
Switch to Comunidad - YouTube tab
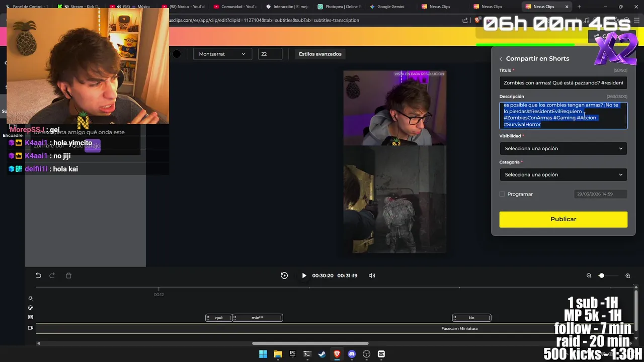(235, 7)
